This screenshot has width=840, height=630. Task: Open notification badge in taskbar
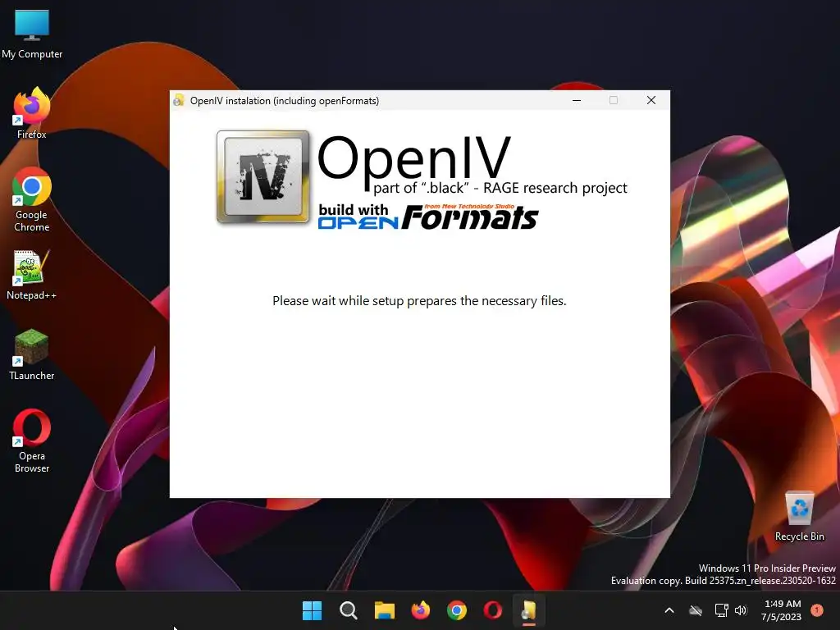coord(817,609)
